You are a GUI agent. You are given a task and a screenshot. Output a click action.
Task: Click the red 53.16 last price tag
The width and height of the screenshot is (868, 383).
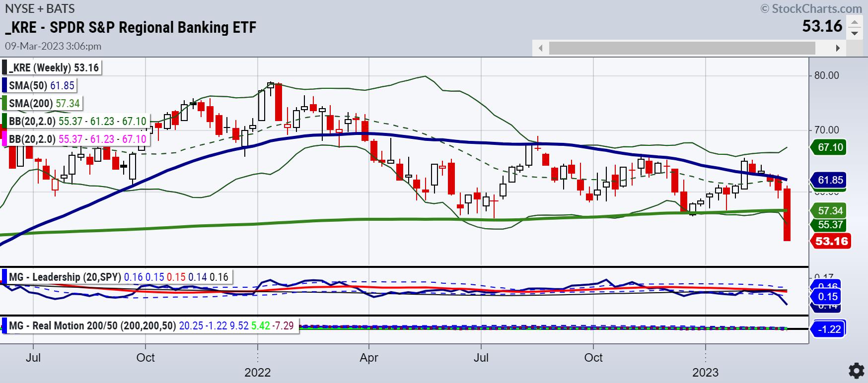tap(830, 242)
